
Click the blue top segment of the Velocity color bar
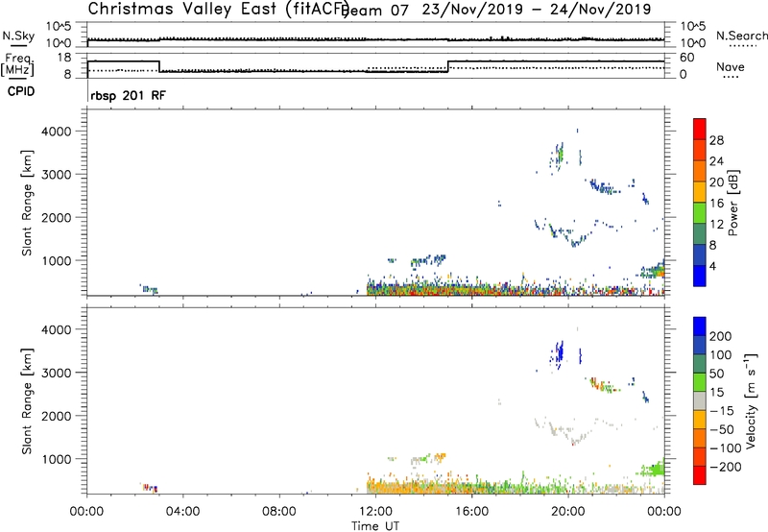click(x=700, y=326)
